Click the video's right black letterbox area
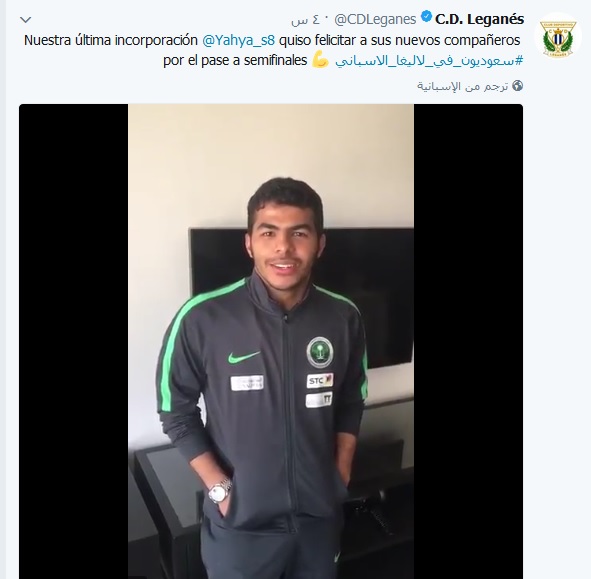 tap(468, 342)
